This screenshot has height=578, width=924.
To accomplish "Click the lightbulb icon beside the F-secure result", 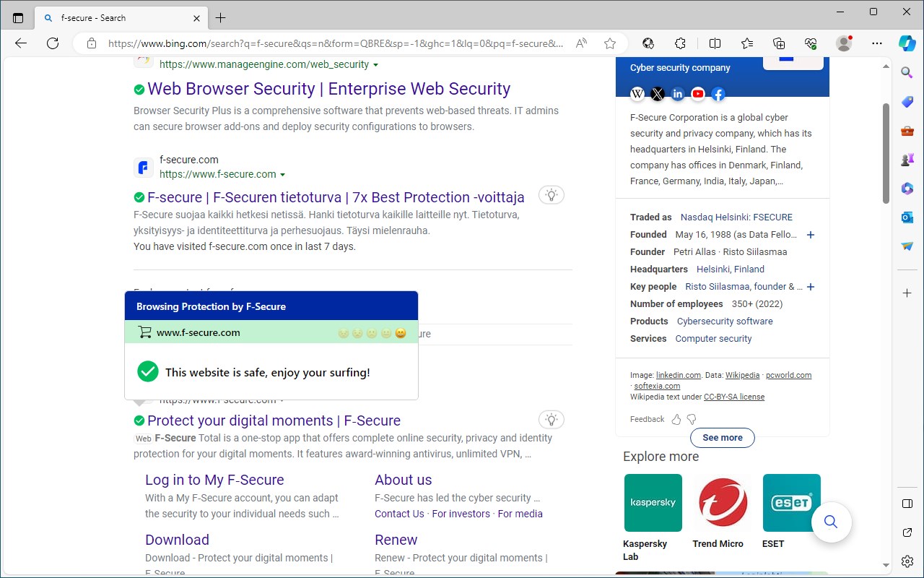I will 552,194.
